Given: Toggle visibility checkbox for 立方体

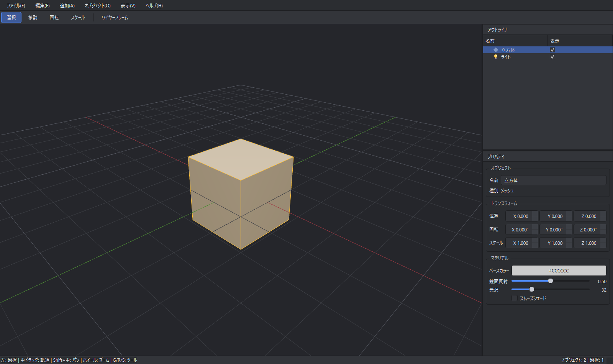Looking at the screenshot, I should pyautogui.click(x=552, y=50).
